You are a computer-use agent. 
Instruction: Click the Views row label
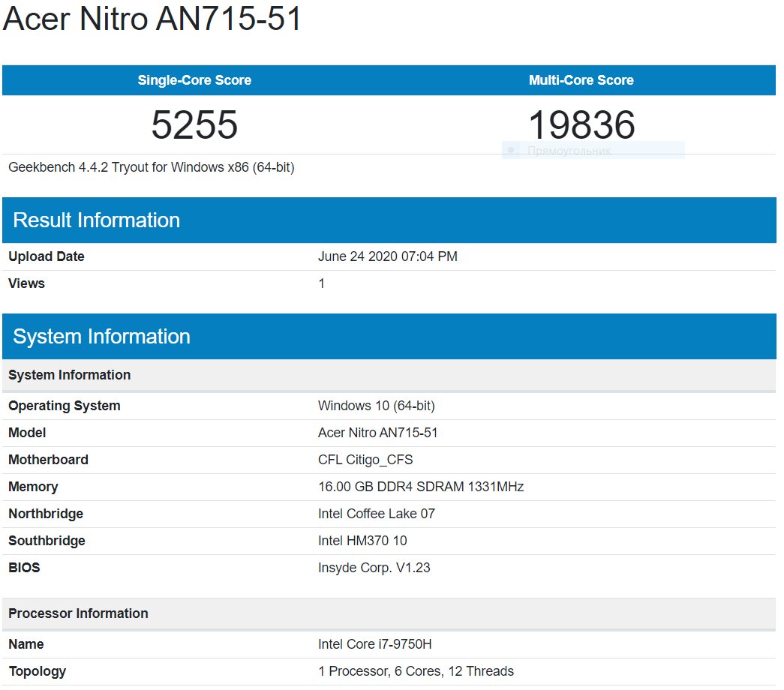(x=26, y=283)
